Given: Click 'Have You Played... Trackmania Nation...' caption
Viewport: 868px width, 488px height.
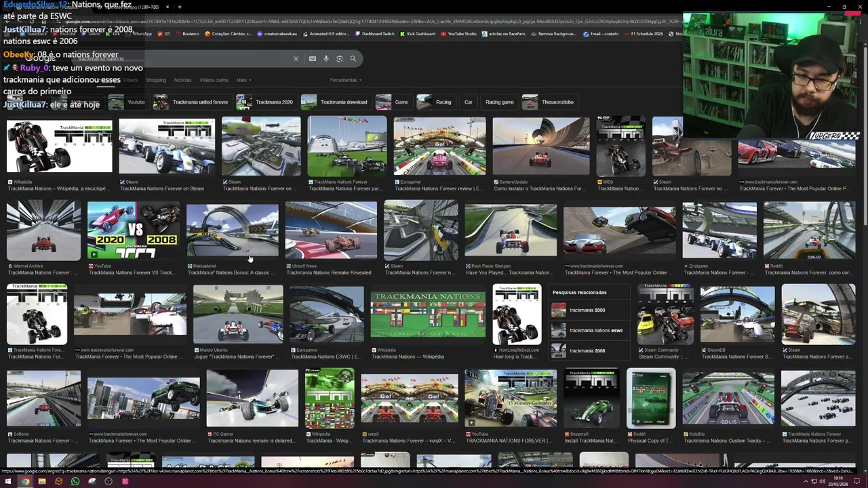Looking at the screenshot, I should point(510,272).
